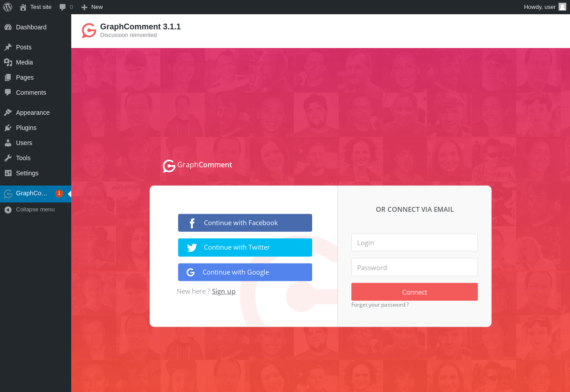Open the Posts menu

click(x=36, y=47)
